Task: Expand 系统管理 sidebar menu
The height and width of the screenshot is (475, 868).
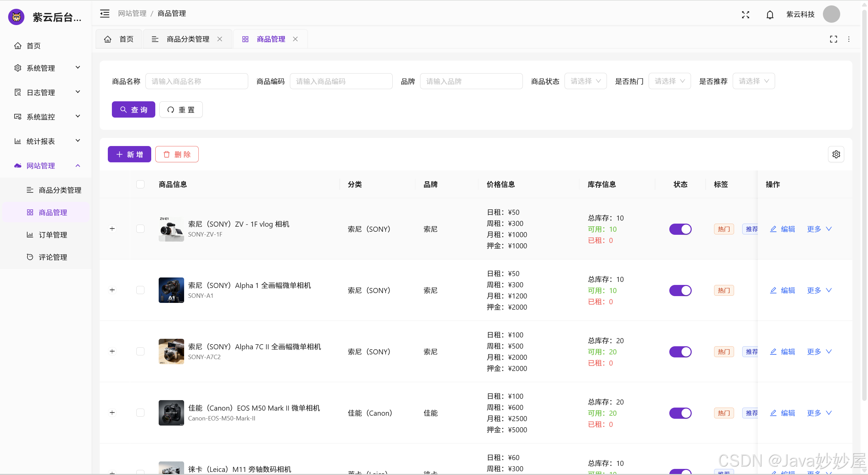Action: pos(46,68)
